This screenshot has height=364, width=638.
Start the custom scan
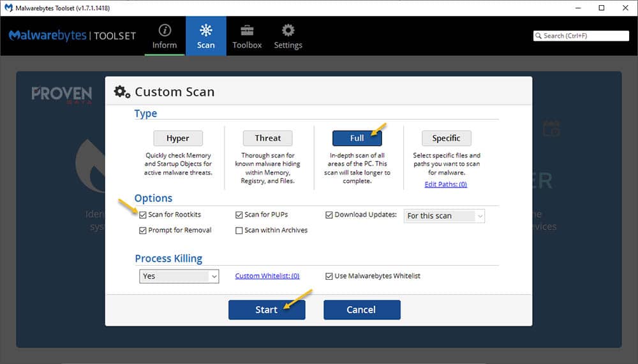[267, 310]
